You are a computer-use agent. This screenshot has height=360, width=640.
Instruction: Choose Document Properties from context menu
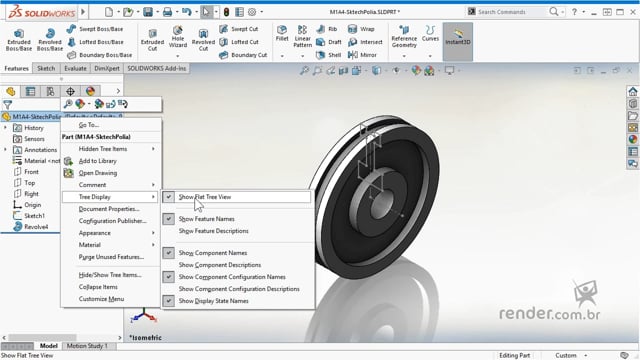[109, 209]
